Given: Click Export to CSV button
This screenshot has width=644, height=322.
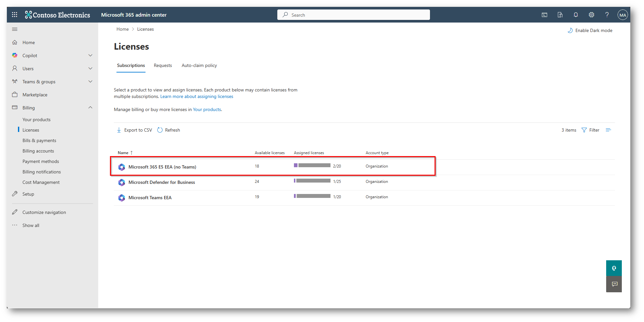Looking at the screenshot, I should tap(134, 130).
